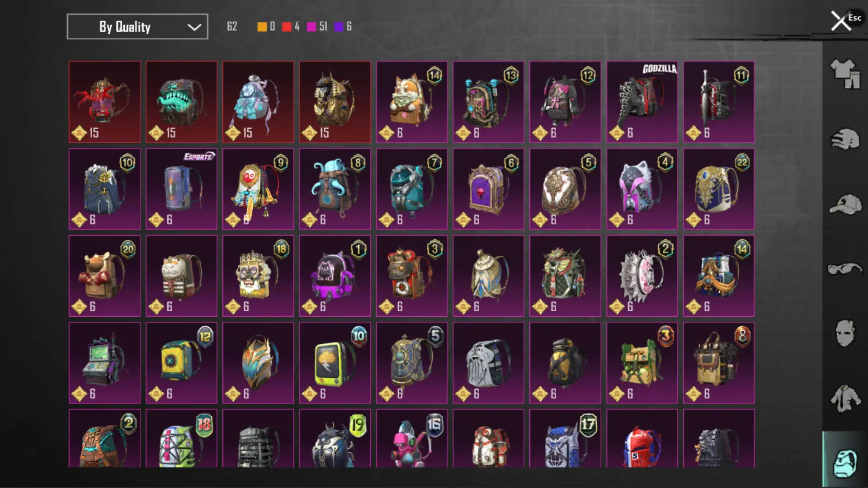
Task: Select the golden pharaoh backpack
Action: pyautogui.click(x=335, y=102)
